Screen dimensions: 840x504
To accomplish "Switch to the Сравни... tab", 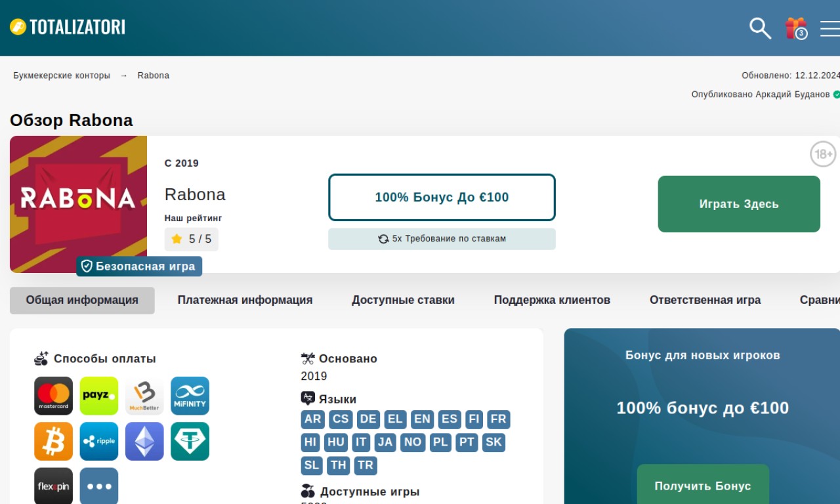I will (820, 300).
